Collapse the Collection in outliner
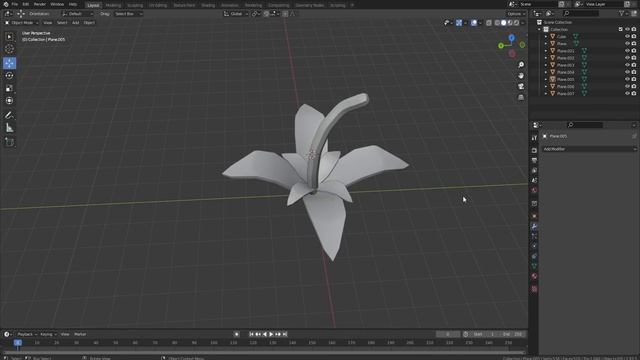Viewport: 640px width, 360px height. 539,29
